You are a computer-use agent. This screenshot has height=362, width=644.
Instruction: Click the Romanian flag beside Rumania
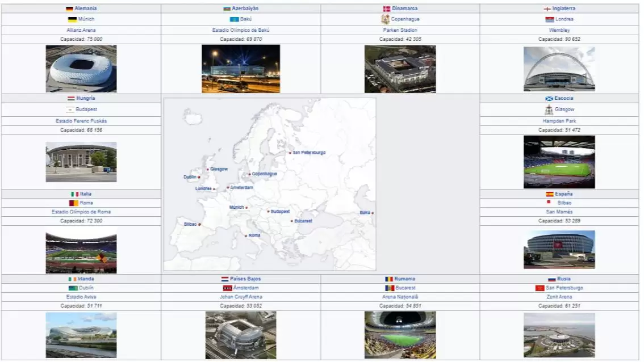388,279
